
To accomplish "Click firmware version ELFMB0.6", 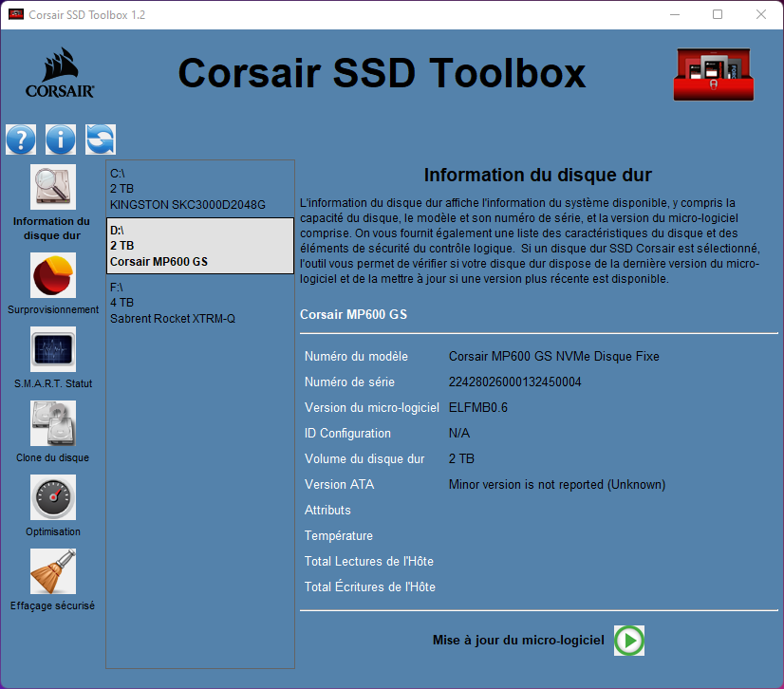I will point(478,407).
